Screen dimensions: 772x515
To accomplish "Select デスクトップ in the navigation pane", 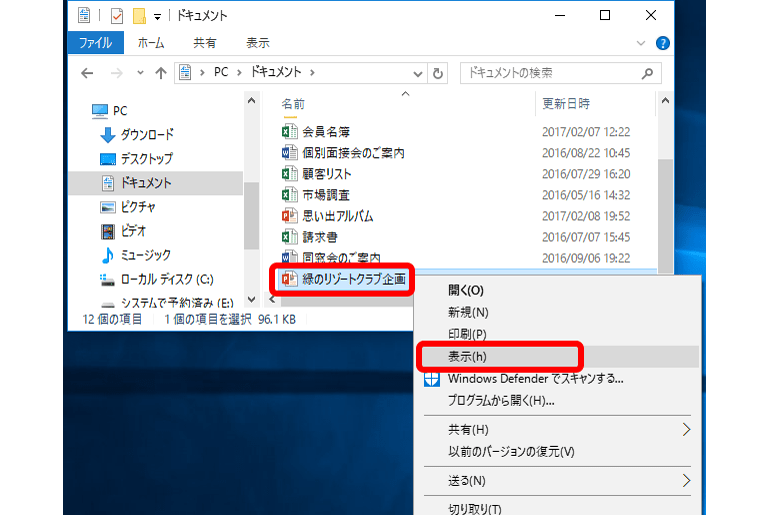I will coord(136,159).
